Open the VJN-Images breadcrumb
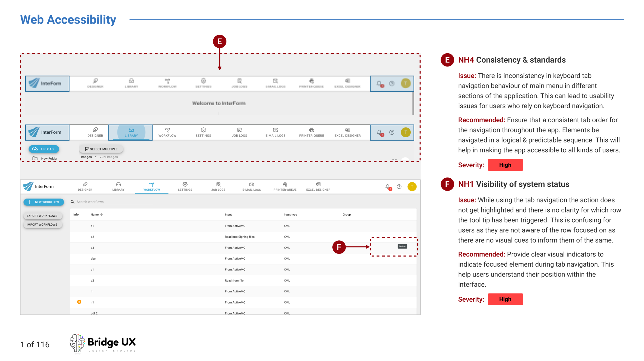Image resolution: width=644 pixels, height=361 pixels. [x=109, y=157]
